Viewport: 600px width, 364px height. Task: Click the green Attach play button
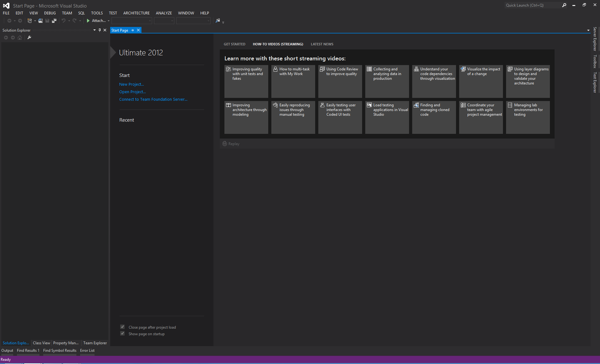tap(88, 21)
